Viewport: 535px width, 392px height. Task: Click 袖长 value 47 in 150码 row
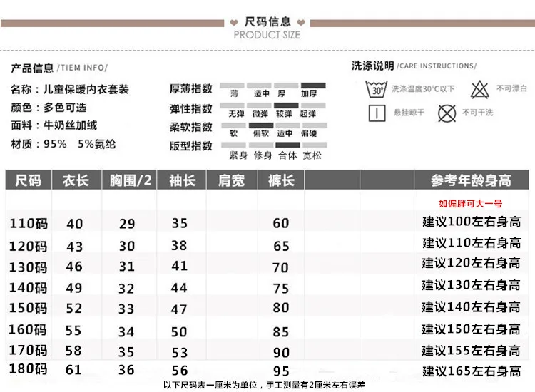179,309
